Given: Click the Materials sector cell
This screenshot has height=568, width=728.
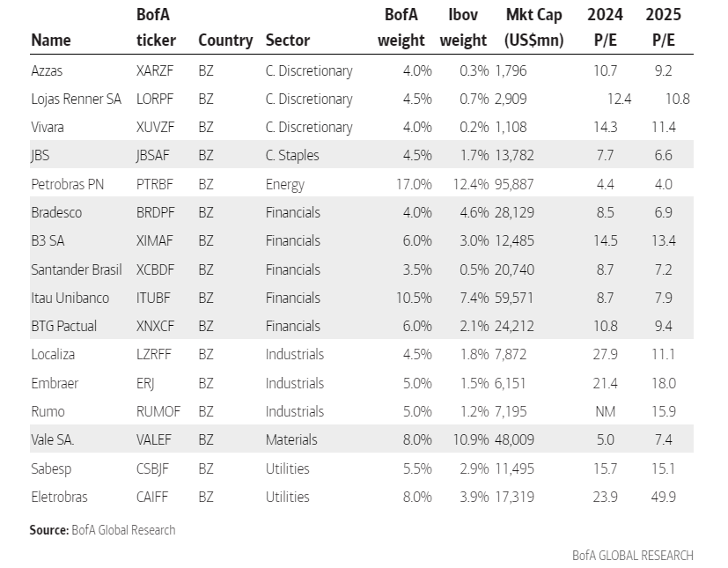Looking at the screenshot, I should tap(291, 439).
